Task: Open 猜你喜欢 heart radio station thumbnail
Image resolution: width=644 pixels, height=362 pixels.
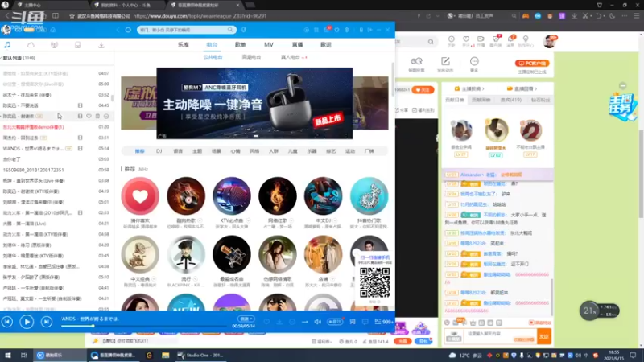Action: tap(140, 196)
